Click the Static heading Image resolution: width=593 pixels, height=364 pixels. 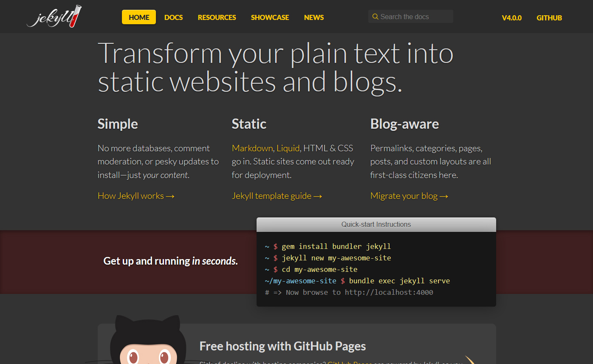[249, 124]
